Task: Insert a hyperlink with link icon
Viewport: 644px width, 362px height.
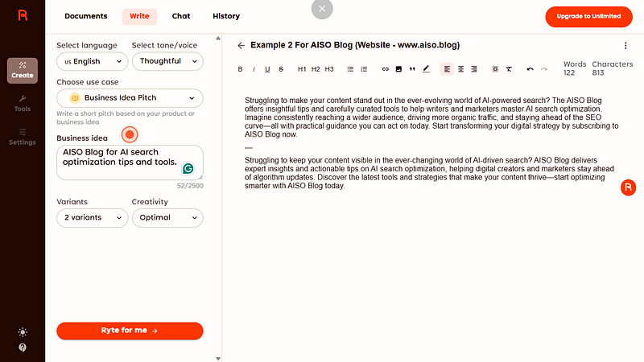Action: click(386, 69)
